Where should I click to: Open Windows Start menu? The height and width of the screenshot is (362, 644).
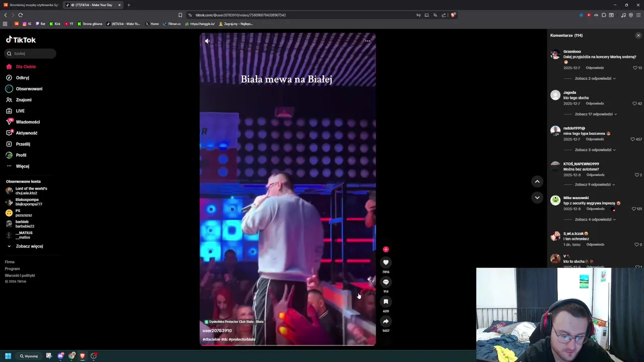pos(8,356)
